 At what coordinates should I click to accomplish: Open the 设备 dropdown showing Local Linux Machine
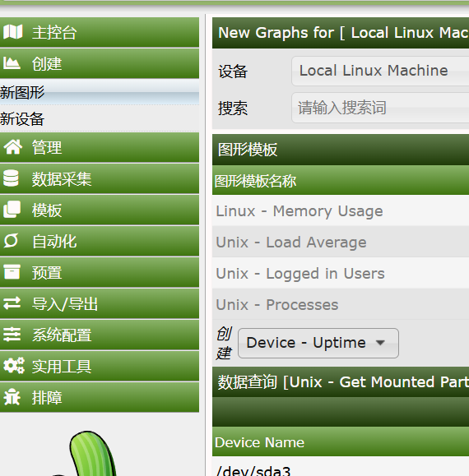click(x=380, y=71)
